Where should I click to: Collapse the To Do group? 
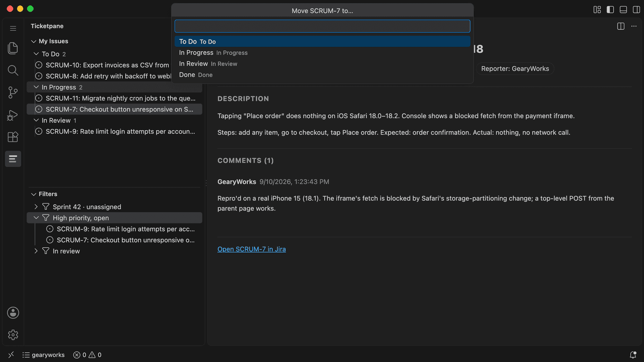[36, 54]
